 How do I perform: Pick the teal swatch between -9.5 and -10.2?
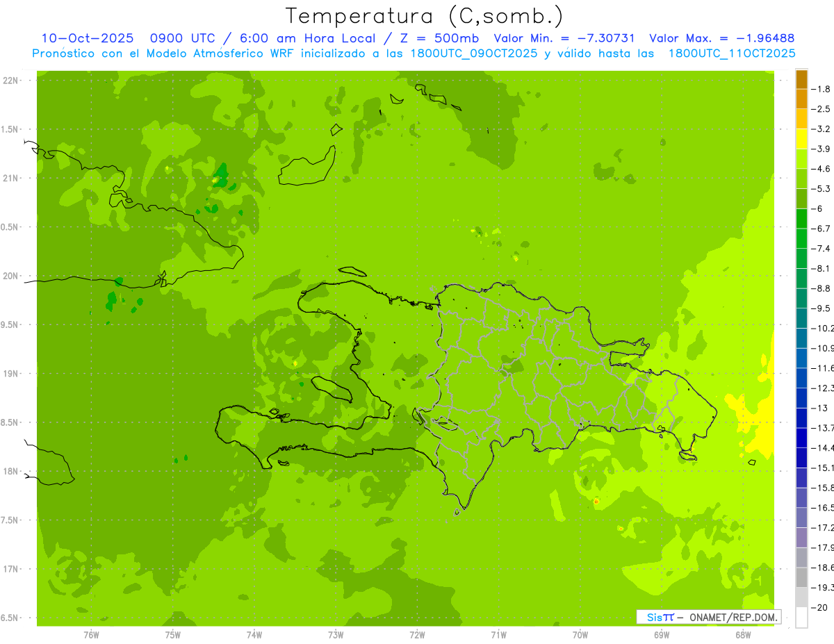[x=801, y=318]
